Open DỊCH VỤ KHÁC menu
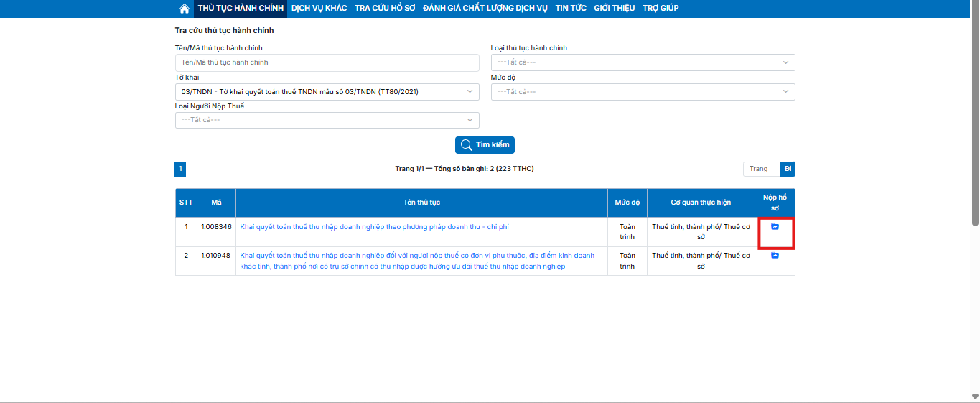This screenshot has width=980, height=403. (319, 9)
